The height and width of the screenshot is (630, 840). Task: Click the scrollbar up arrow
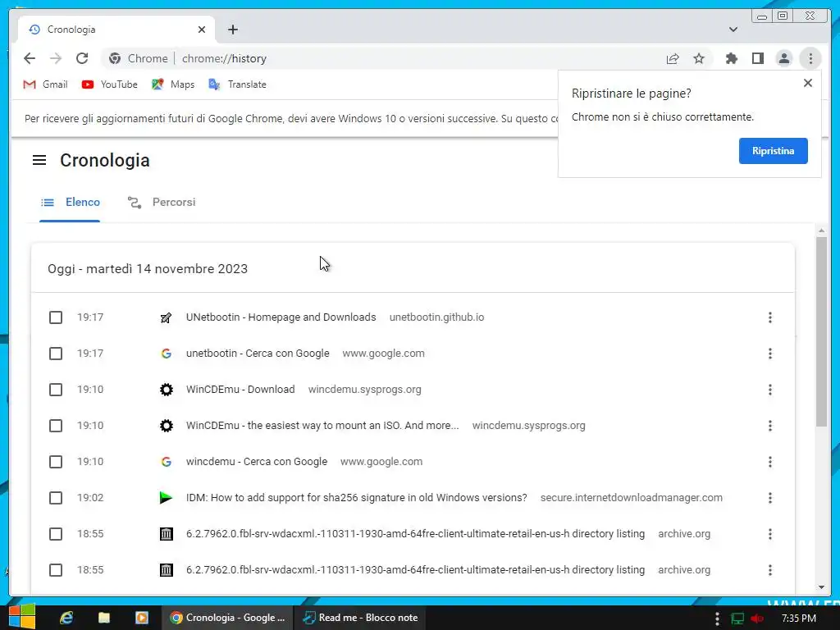(x=821, y=231)
